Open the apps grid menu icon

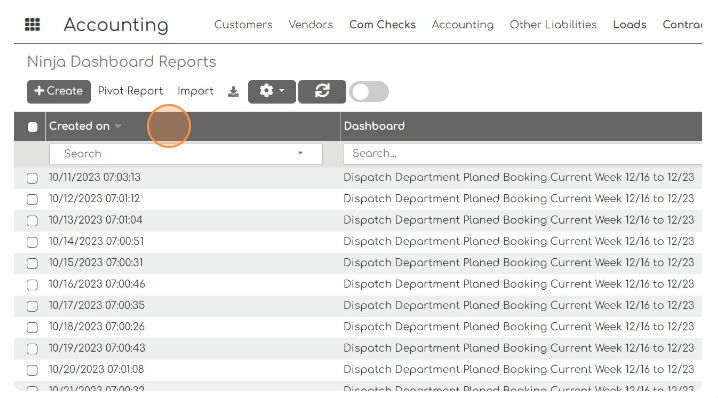point(32,24)
